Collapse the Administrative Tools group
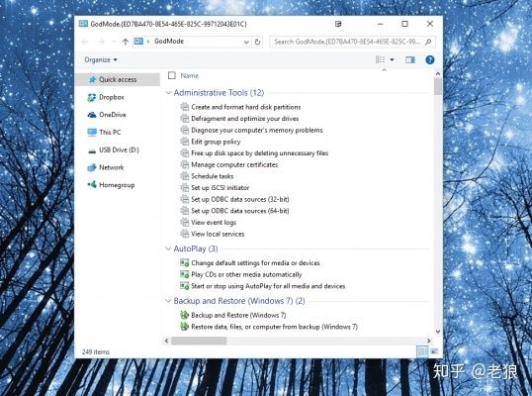The width and height of the screenshot is (532, 396). (168, 93)
